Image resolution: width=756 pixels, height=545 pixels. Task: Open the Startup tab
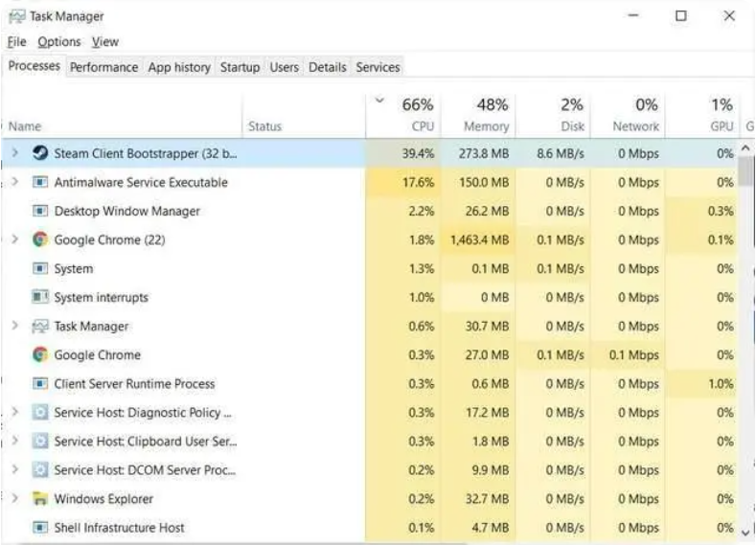click(x=240, y=67)
